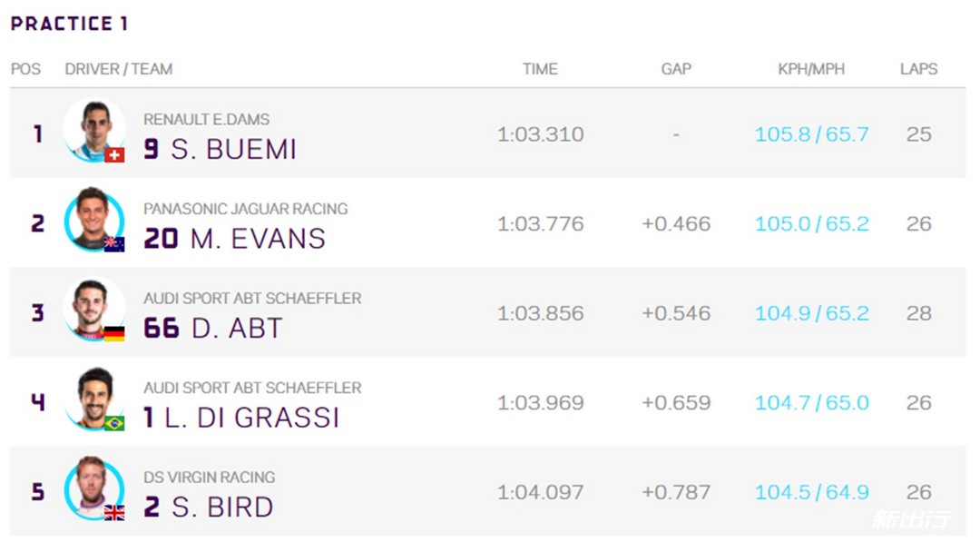
Task: Click the British flag icon on Bird
Action: pyautogui.click(x=114, y=513)
